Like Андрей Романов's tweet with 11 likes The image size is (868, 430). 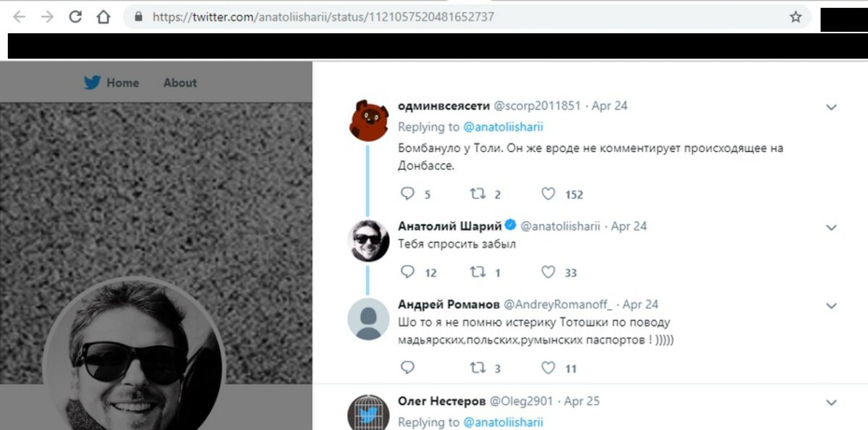548,368
